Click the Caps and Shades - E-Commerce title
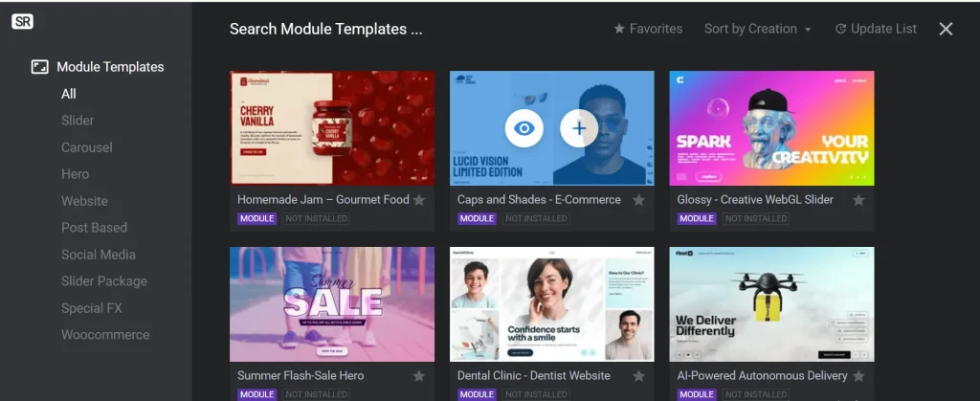The width and height of the screenshot is (980, 401). click(539, 200)
